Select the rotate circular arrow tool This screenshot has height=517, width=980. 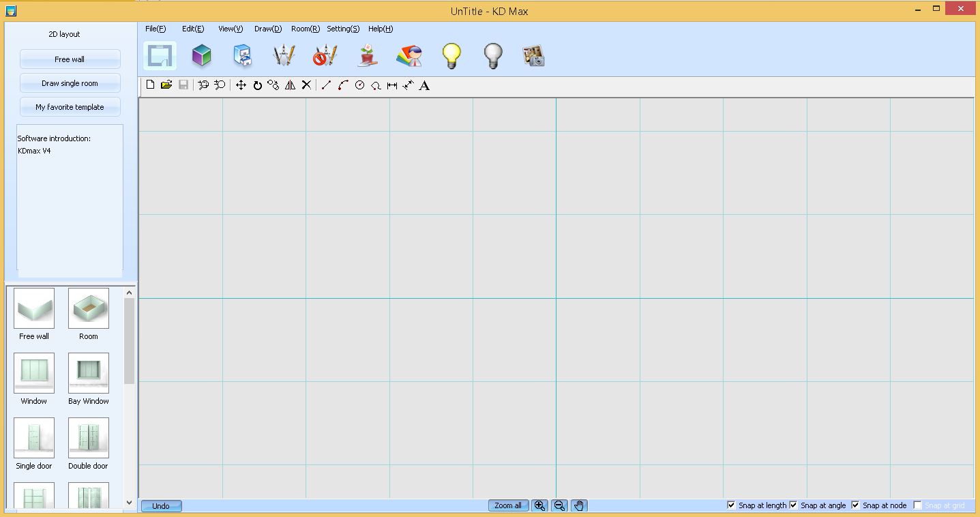tap(258, 85)
